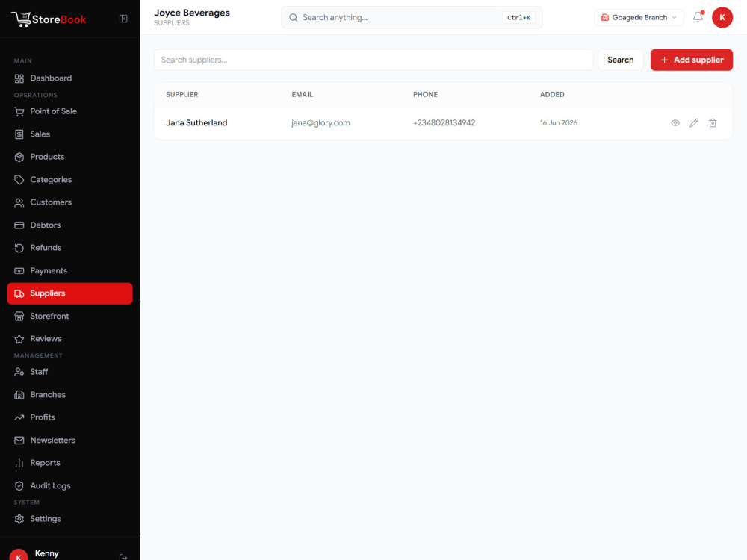This screenshot has width=747, height=560.
Task: Click the Reviews star icon
Action: pyautogui.click(x=19, y=339)
